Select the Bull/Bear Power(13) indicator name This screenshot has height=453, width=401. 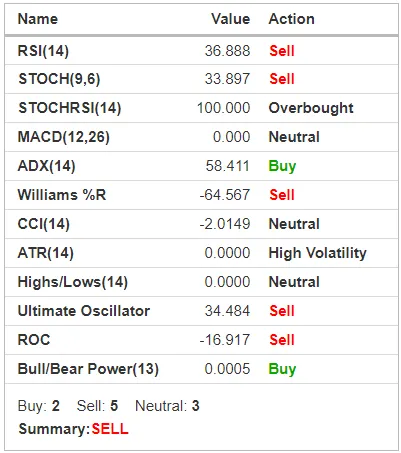pyautogui.click(x=88, y=369)
